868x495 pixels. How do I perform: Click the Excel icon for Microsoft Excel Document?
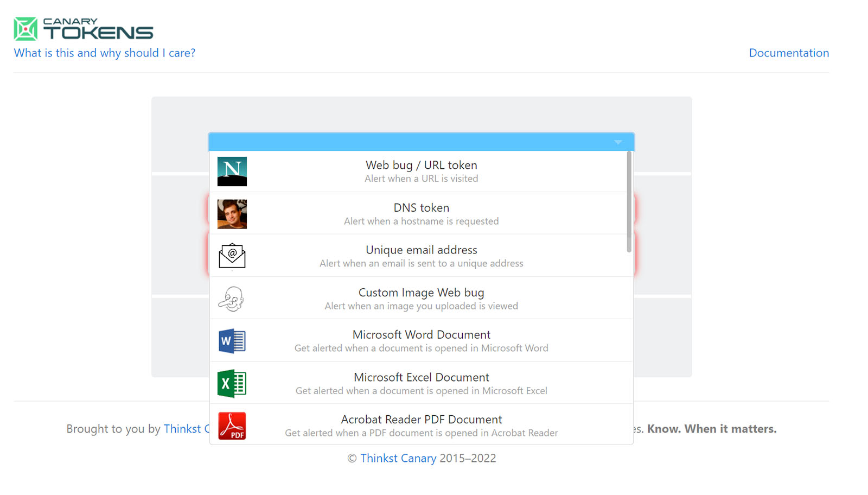point(232,383)
